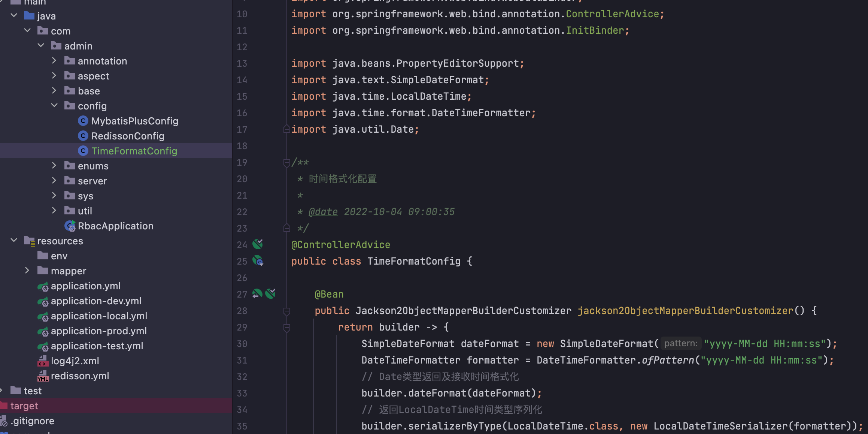Click the test folder icon
This screenshot has height=434, width=868.
pos(16,391)
